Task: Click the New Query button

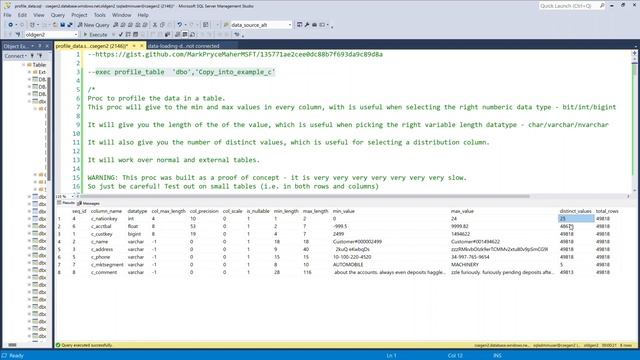Action: pyautogui.click(x=93, y=25)
